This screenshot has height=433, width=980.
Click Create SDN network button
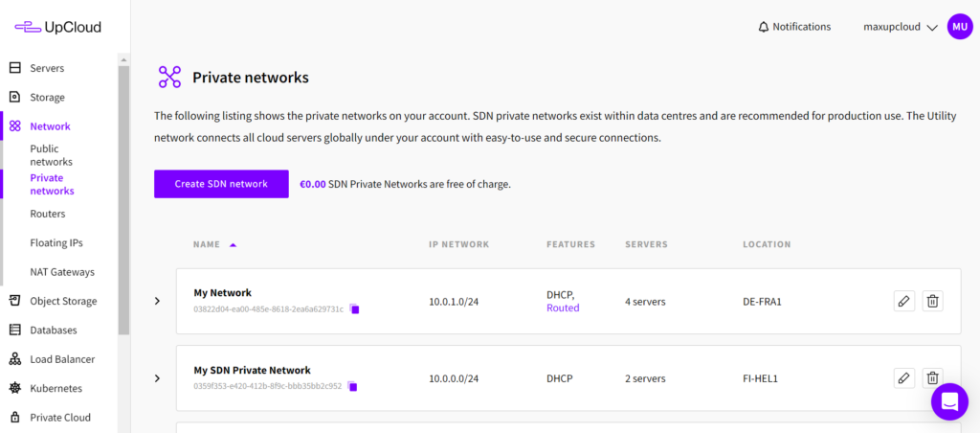(x=221, y=184)
